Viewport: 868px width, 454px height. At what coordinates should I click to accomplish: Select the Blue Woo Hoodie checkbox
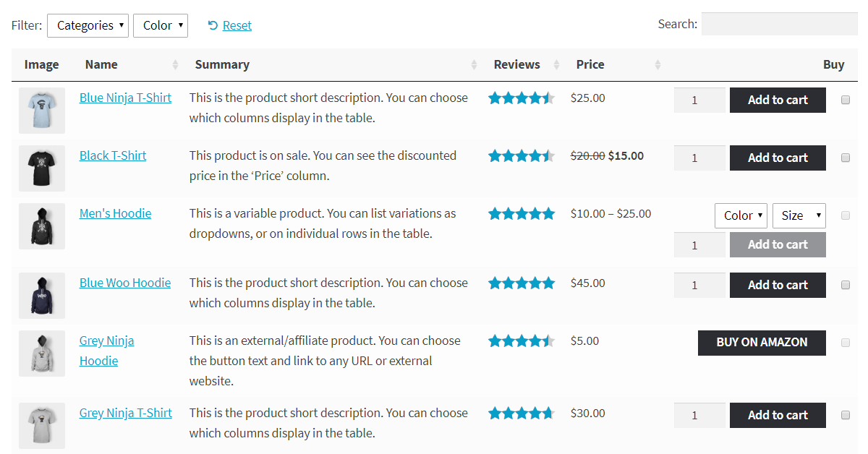pos(846,286)
